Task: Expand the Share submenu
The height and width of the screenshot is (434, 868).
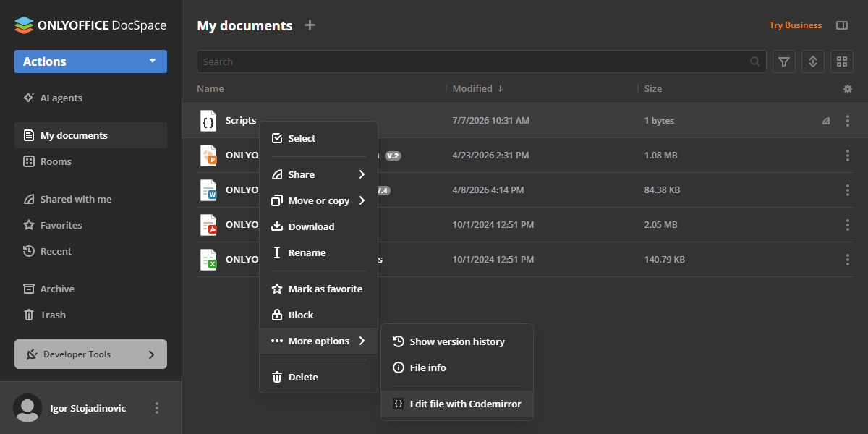Action: pos(318,174)
